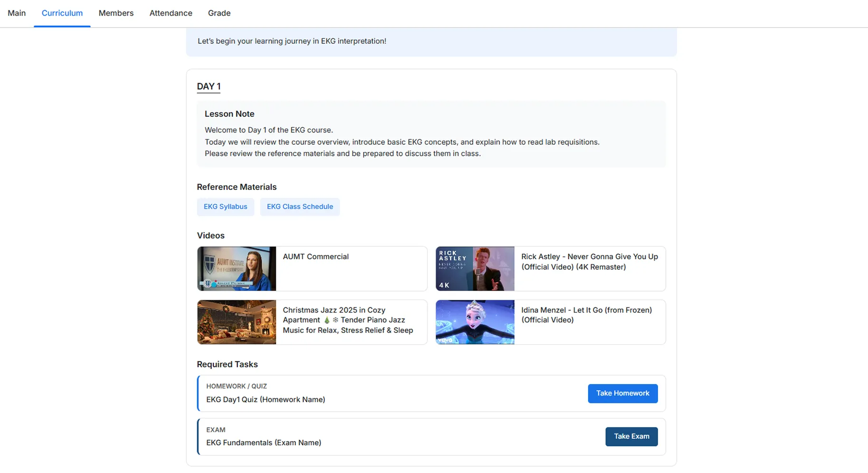This screenshot has width=868, height=473.
Task: Select the EKG Fundamentals exam row
Action: 264,443
